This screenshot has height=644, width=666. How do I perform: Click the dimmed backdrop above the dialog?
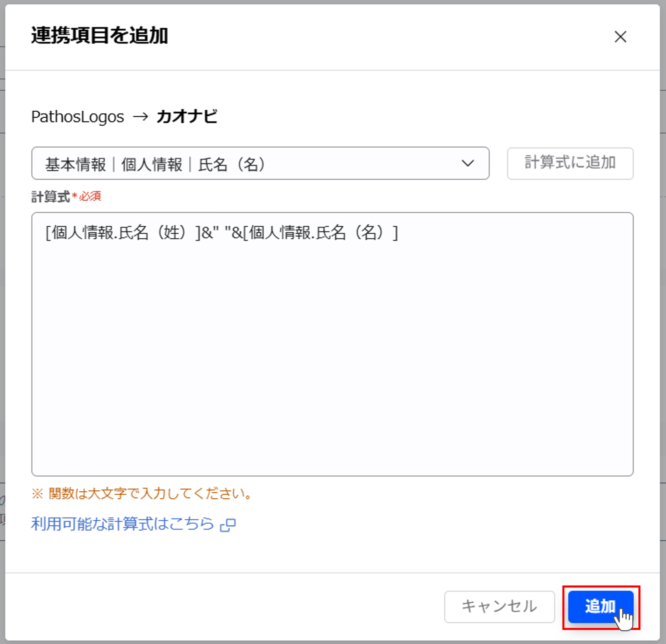point(333,1)
